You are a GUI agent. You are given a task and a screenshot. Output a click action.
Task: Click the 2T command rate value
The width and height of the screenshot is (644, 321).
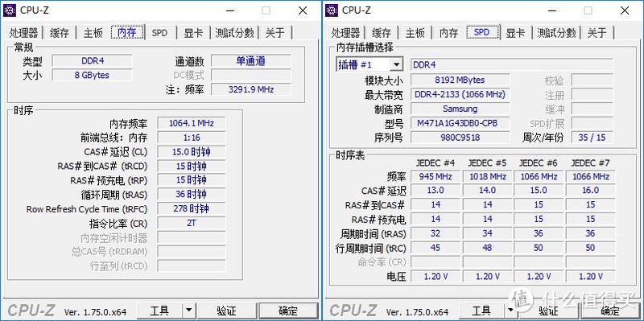click(x=192, y=224)
